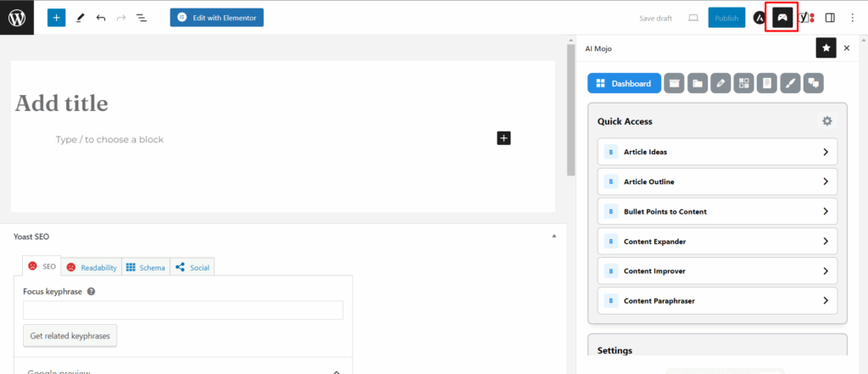Viewport: 868px width, 374px height.
Task: Open the Article Outline quick access item
Action: [x=717, y=181]
